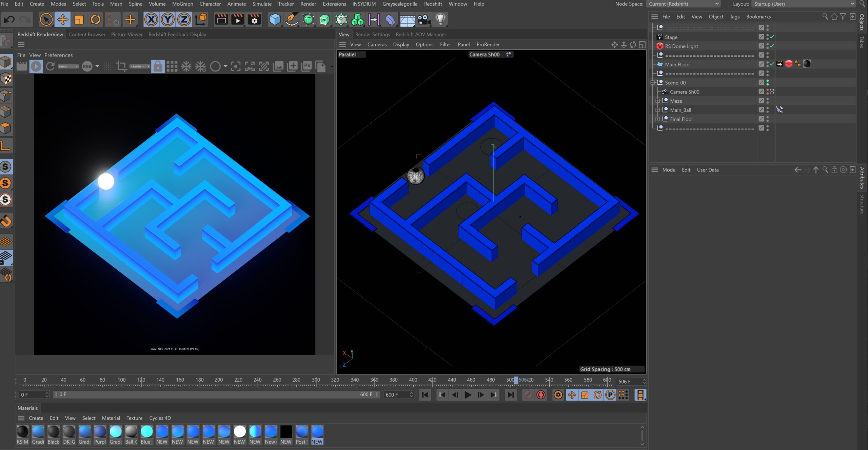Open the Node Space dropdown

coord(684,4)
